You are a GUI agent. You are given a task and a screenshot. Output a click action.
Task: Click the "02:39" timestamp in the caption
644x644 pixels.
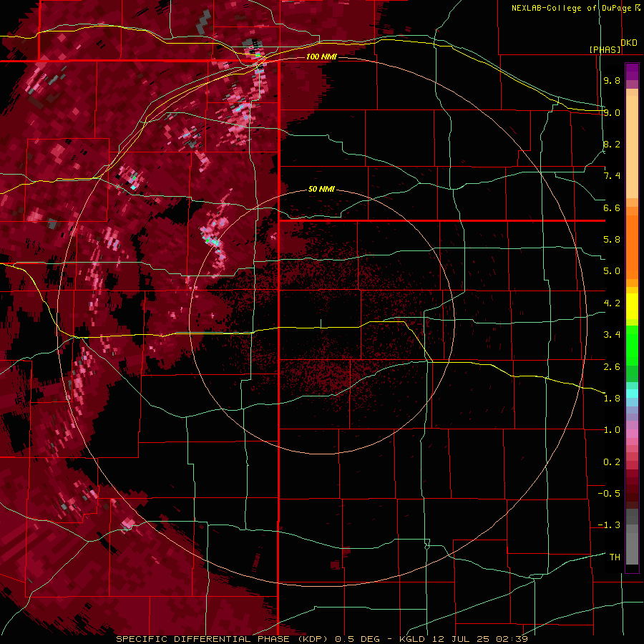512,639
